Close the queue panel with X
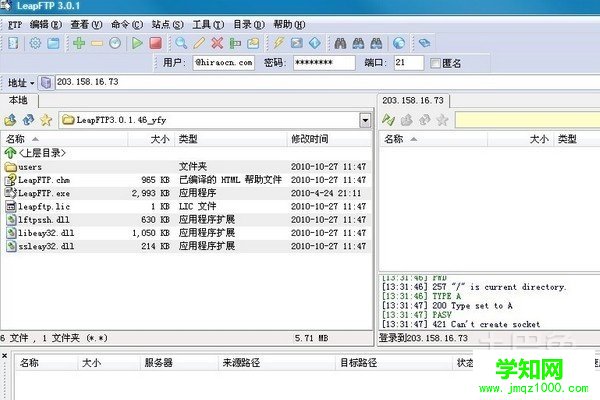This screenshot has width=600, height=400. pos(5,356)
